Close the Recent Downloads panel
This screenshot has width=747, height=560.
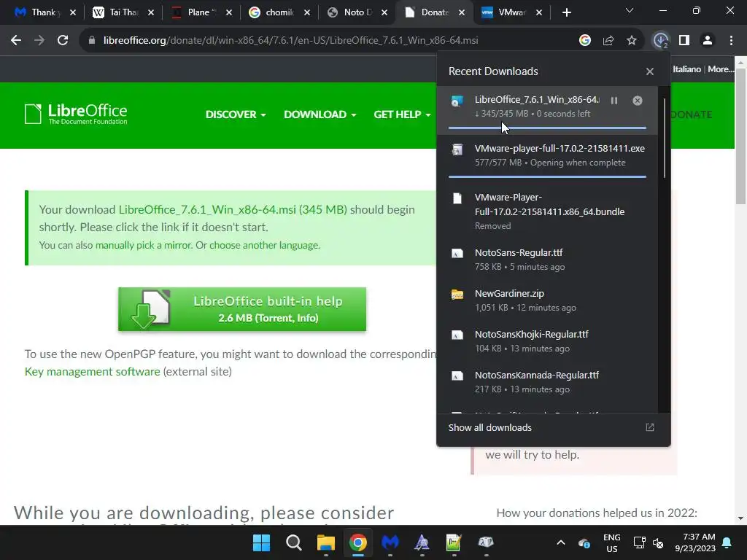point(650,71)
